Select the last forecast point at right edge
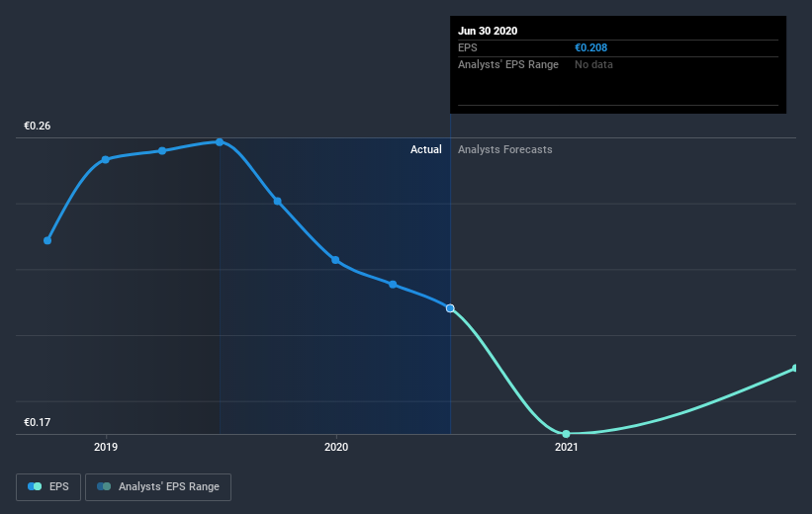This screenshot has height=514, width=812. (795, 368)
